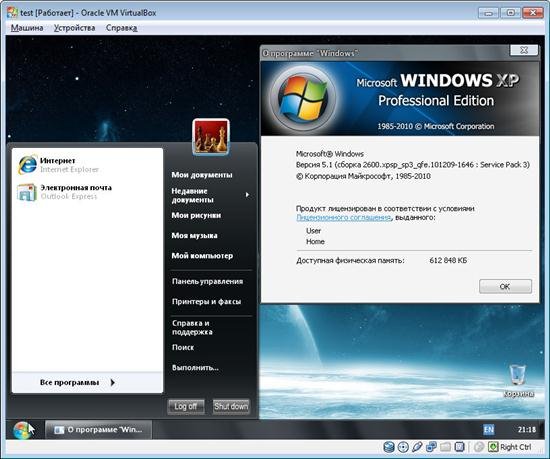Click the mouse integration status icon

(x=478, y=447)
